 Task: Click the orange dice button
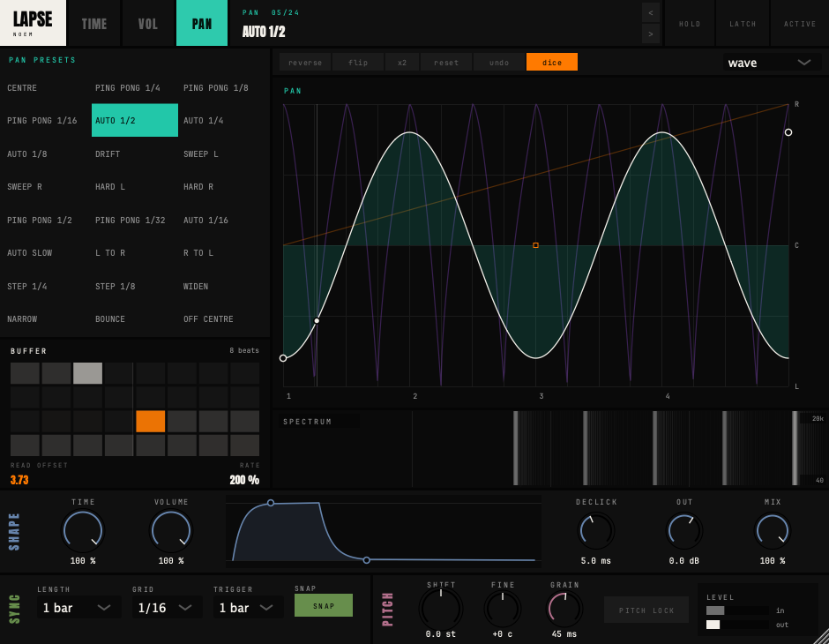click(x=552, y=63)
